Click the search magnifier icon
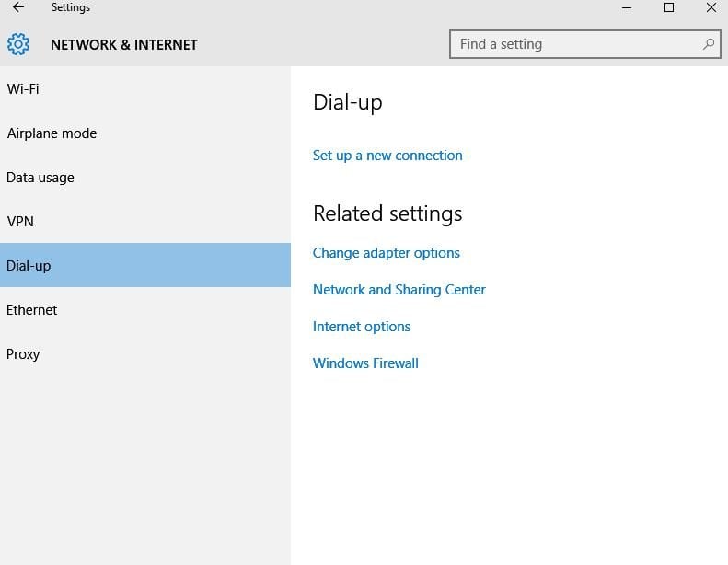This screenshot has width=728, height=565. click(x=709, y=44)
